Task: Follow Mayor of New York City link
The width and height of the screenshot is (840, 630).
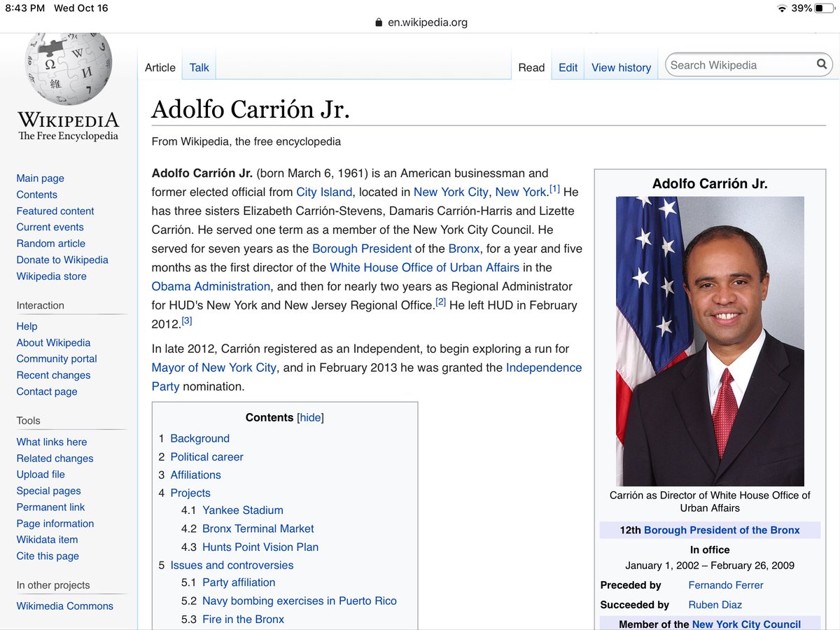Action: (x=215, y=367)
